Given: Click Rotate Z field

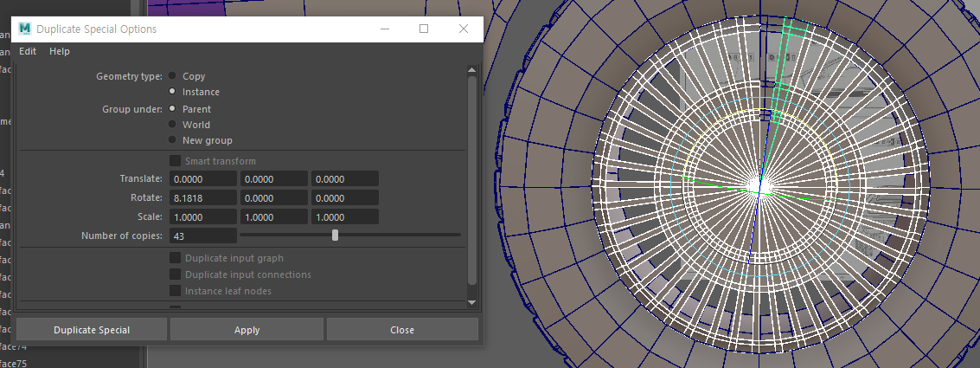Looking at the screenshot, I should pyautogui.click(x=345, y=197).
